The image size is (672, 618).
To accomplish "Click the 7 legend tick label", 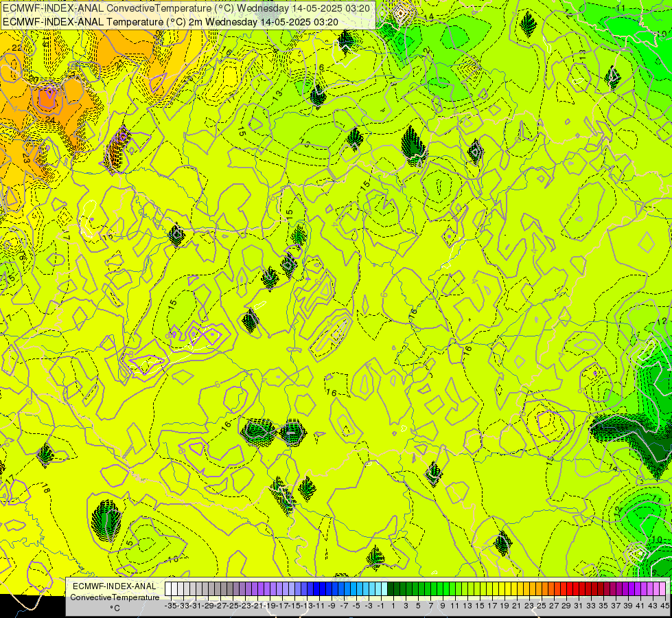I will [x=430, y=606].
